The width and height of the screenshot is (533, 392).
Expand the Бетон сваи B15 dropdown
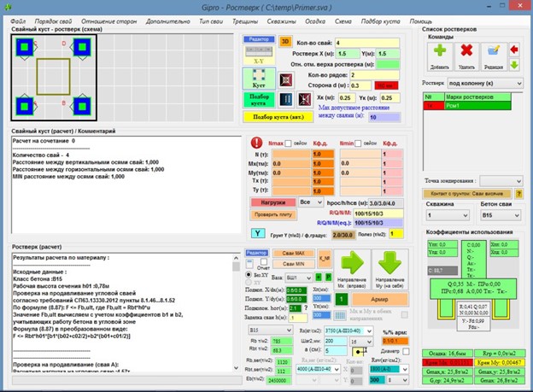point(495,216)
